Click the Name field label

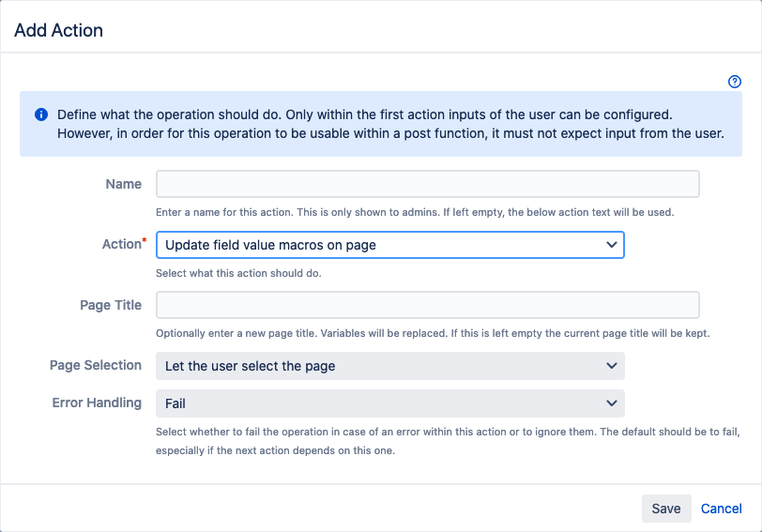tap(124, 184)
